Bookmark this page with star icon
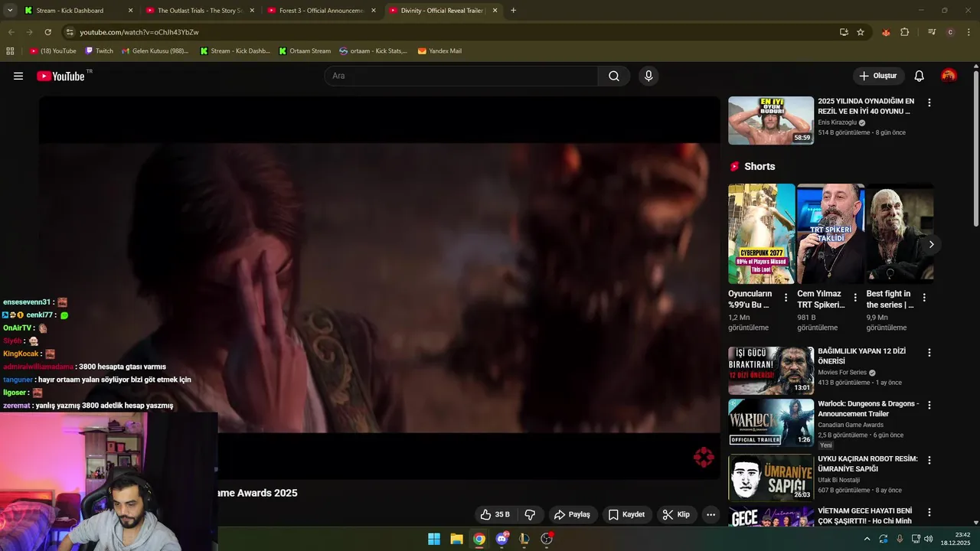The width and height of the screenshot is (980, 551). (x=861, y=32)
